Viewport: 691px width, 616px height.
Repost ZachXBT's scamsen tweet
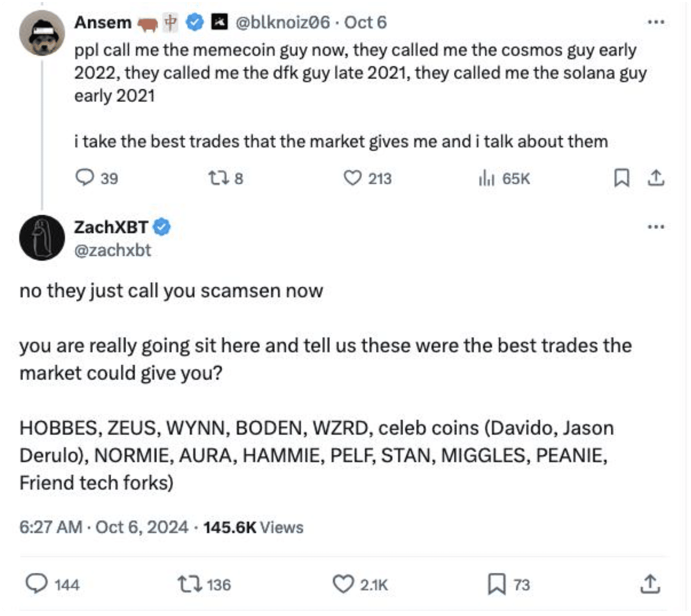tap(189, 584)
